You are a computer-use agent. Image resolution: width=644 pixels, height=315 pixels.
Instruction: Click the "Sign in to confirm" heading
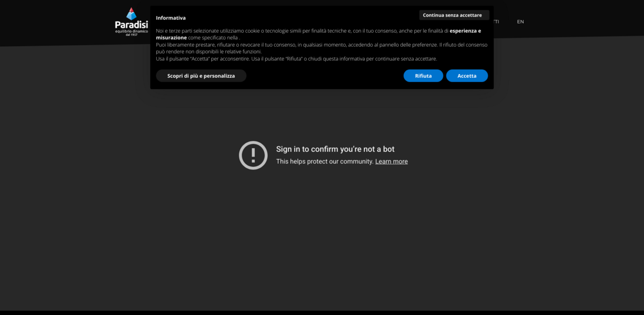pyautogui.click(x=335, y=149)
